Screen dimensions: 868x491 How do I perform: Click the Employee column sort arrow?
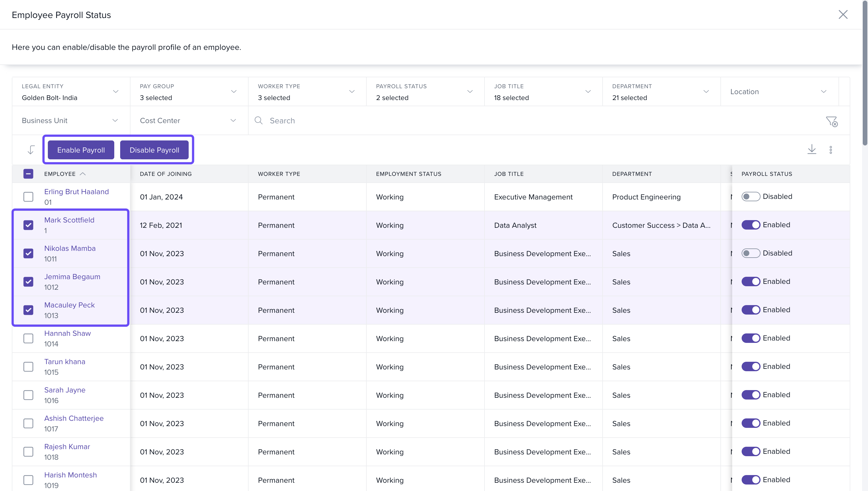tap(83, 174)
